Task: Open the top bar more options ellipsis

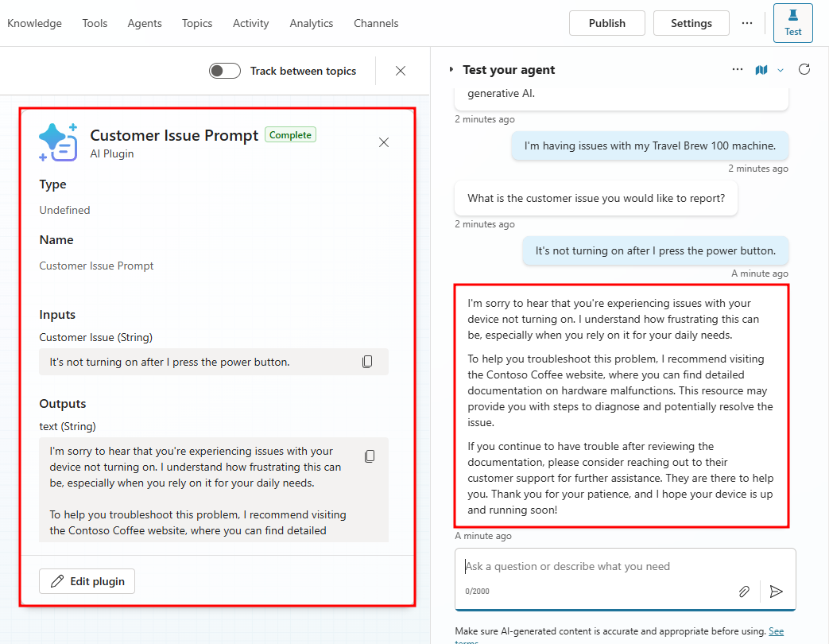Action: (x=747, y=23)
